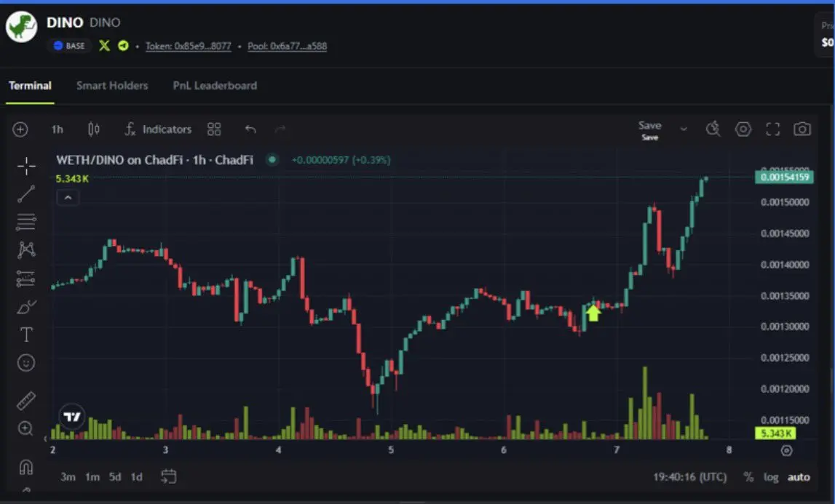Open the price axis settings gear
The image size is (835, 504).
tap(786, 450)
